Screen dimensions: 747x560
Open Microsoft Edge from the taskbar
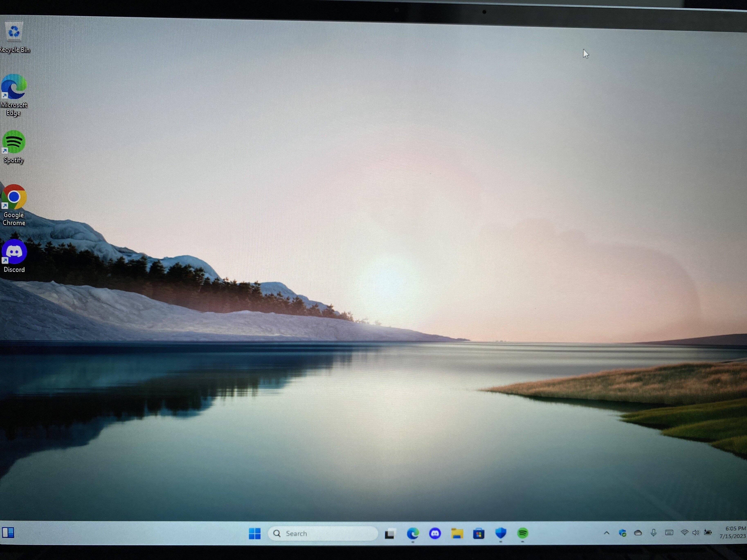point(413,533)
